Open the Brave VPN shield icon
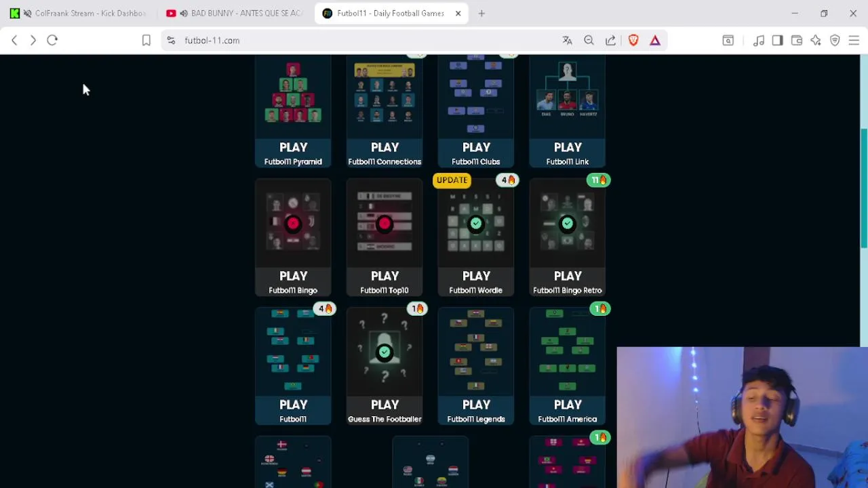 835,41
